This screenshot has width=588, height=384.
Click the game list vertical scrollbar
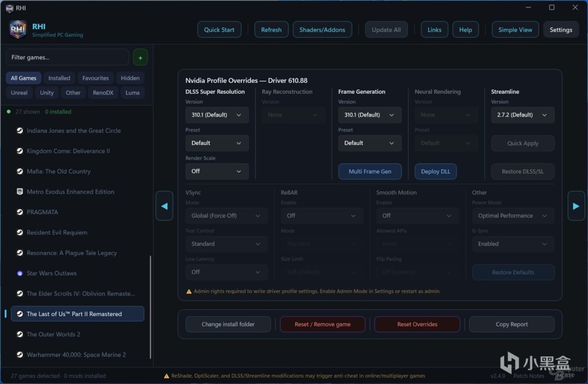[150, 307]
